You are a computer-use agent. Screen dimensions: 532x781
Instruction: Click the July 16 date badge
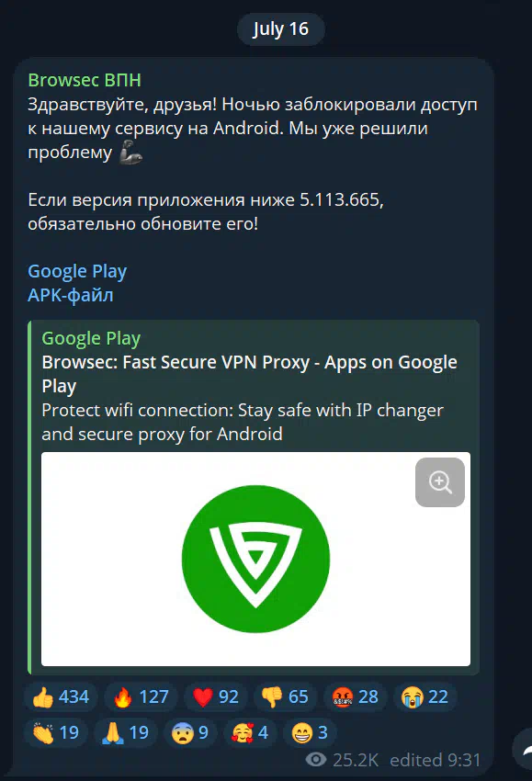click(281, 28)
